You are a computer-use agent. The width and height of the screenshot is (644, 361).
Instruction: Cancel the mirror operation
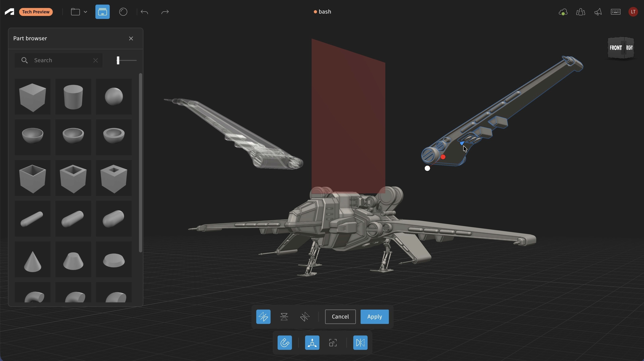(x=340, y=317)
